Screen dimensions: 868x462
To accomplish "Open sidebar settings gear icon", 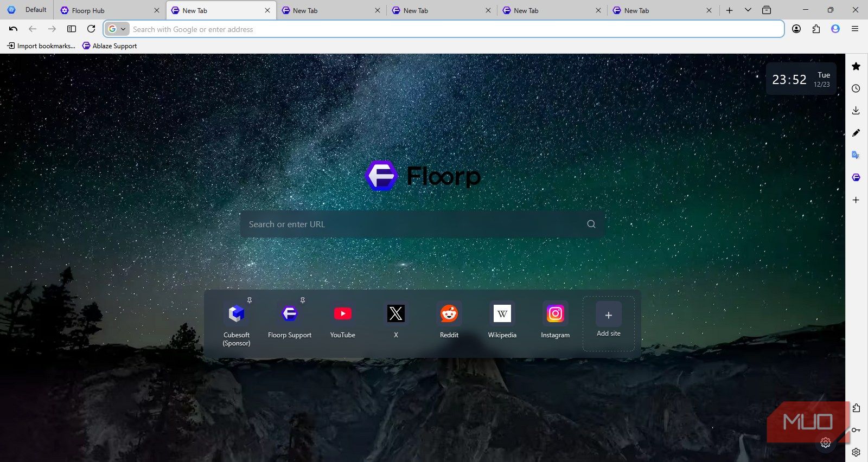I will coord(856,452).
